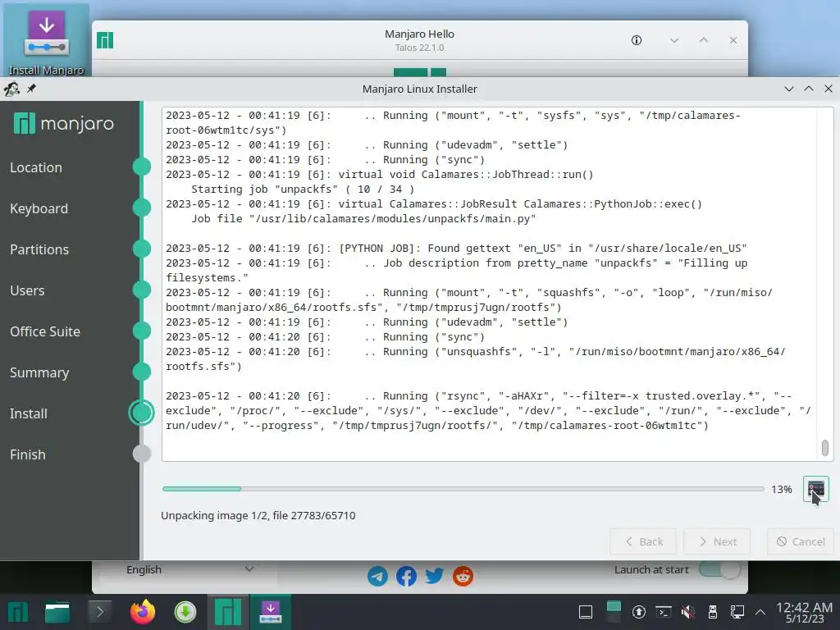The height and width of the screenshot is (630, 840).
Task: Close the Manjaro Linux Installer window
Action: click(829, 89)
